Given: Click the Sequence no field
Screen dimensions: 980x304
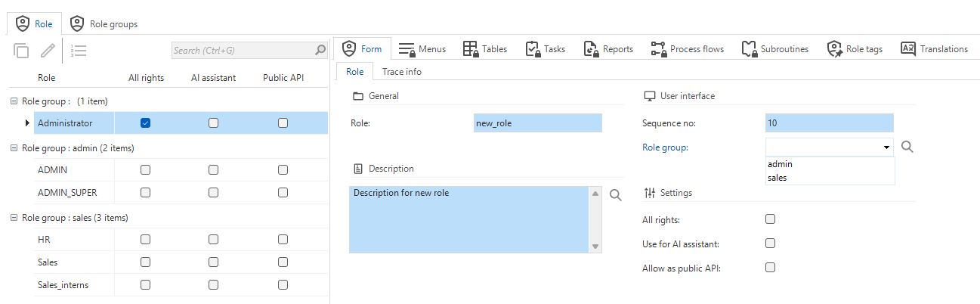Looking at the screenshot, I should 829,123.
